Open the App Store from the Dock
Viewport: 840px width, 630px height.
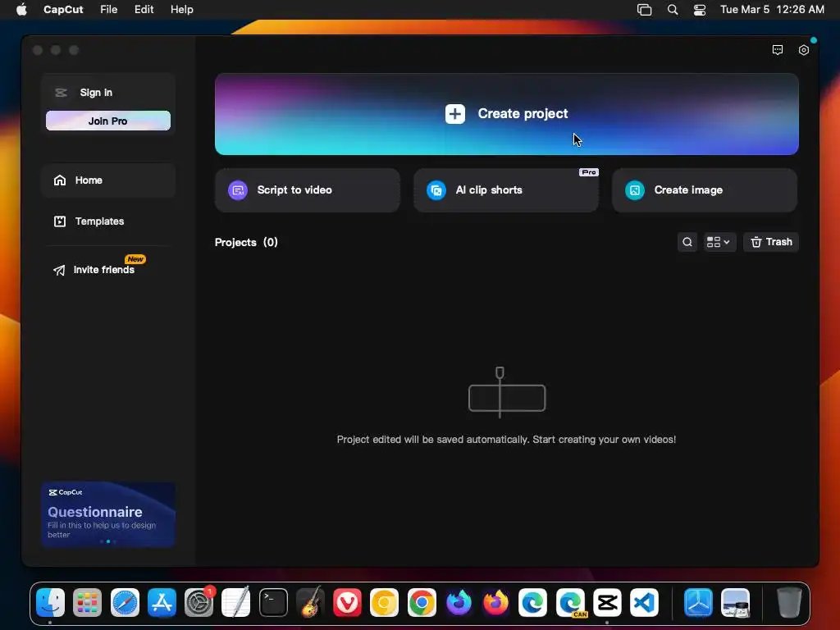pos(162,603)
